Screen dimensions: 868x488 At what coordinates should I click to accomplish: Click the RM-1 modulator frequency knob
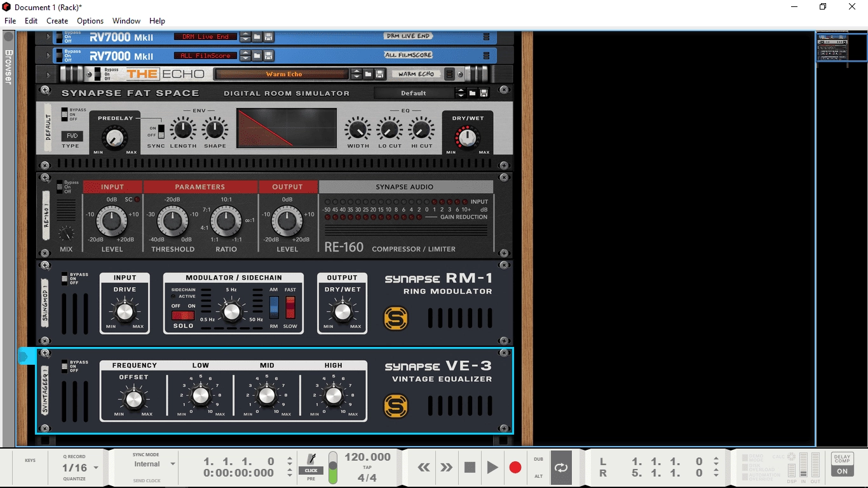(232, 311)
